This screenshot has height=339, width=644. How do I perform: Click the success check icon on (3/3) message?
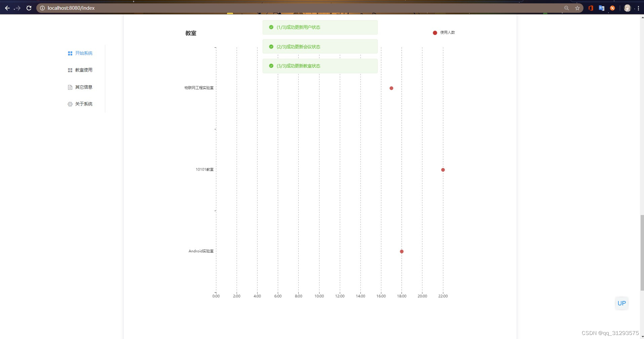click(271, 66)
